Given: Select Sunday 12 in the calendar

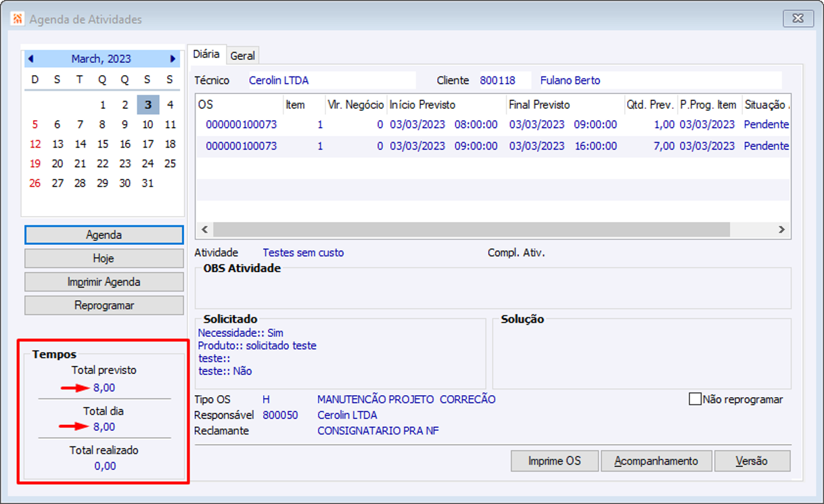Looking at the screenshot, I should coord(35,144).
